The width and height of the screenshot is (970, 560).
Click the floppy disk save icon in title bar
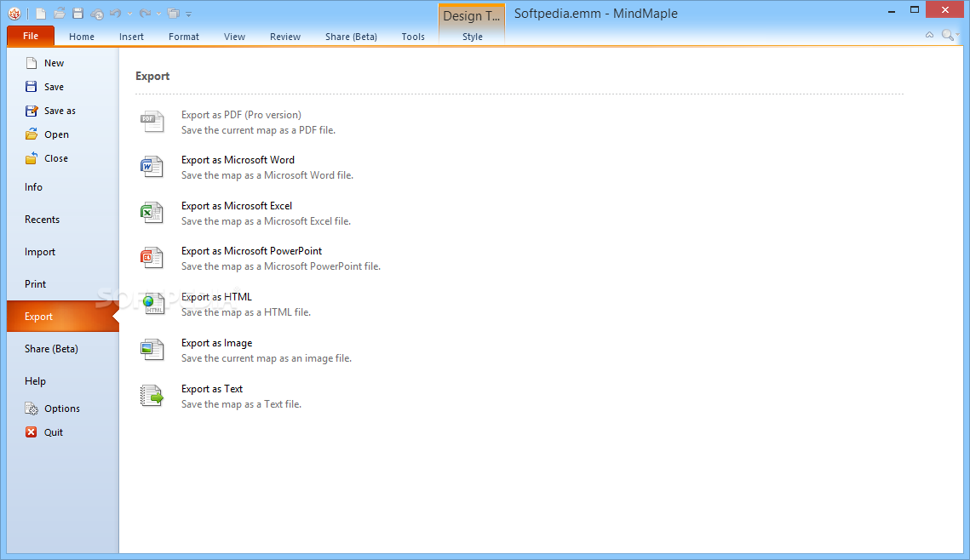click(78, 13)
